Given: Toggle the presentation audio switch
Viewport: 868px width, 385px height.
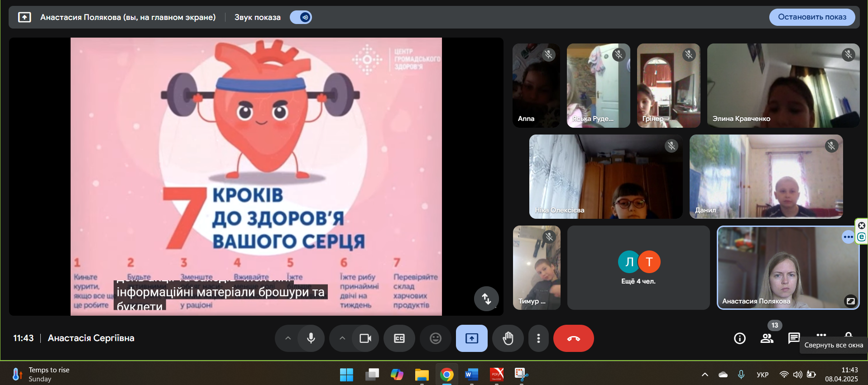Looking at the screenshot, I should tap(301, 17).
